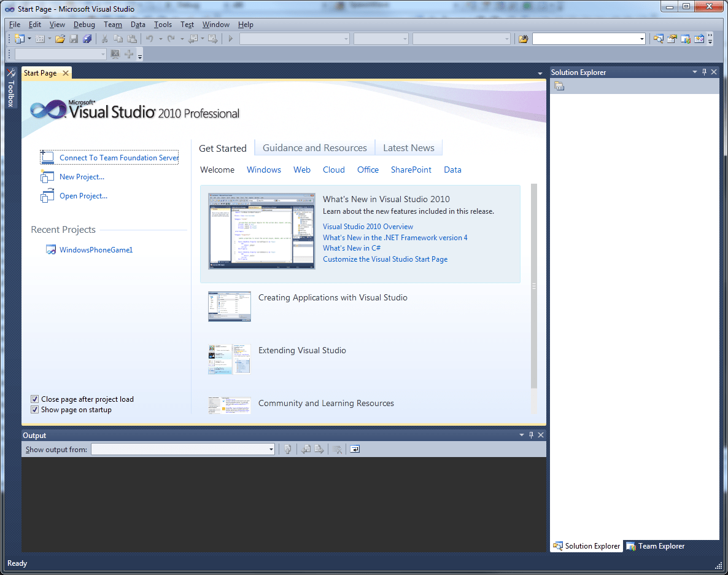The image size is (728, 575).
Task: Click the Open File folder icon
Action: [60, 39]
